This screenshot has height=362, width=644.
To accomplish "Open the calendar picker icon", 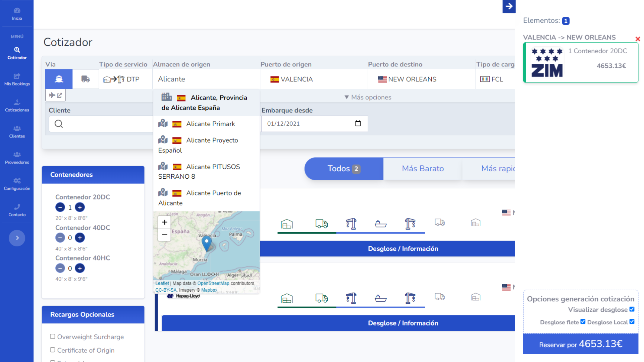I will tap(358, 123).
